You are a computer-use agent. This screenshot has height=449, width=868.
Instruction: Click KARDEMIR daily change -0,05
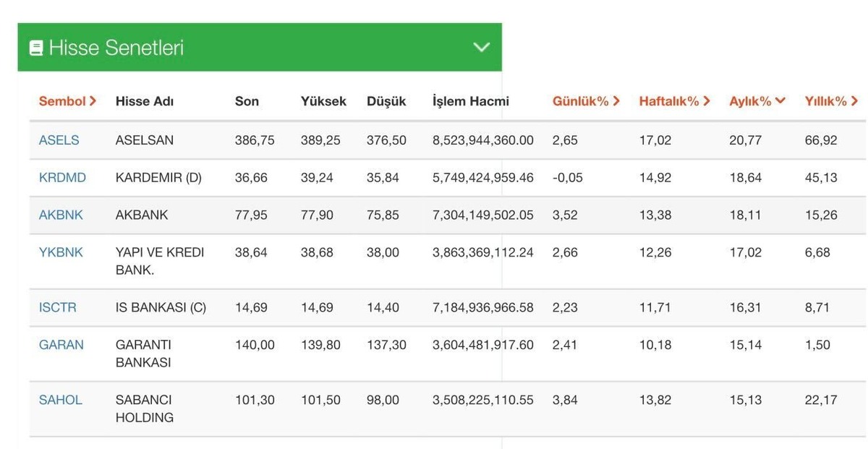[568, 178]
